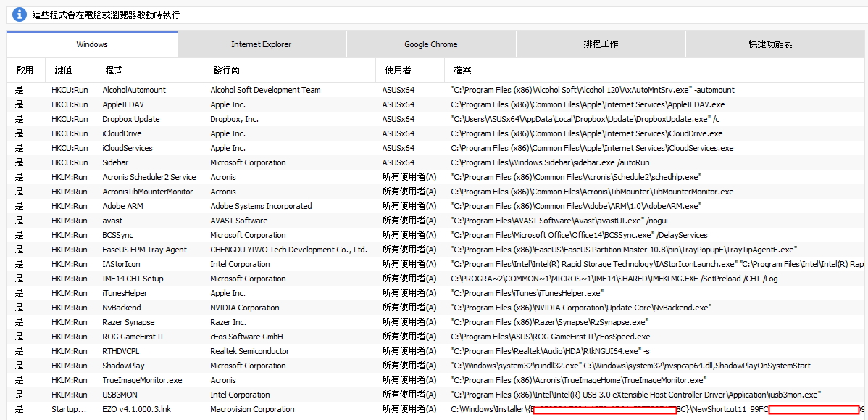The width and height of the screenshot is (868, 420).
Task: Select the IAStorIcon program name
Action: point(121,264)
